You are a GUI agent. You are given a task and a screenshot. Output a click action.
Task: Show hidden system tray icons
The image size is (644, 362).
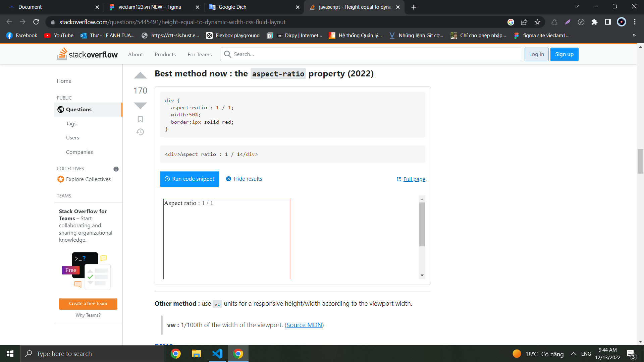[x=574, y=354]
